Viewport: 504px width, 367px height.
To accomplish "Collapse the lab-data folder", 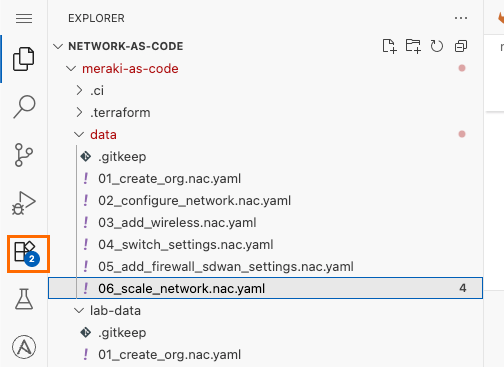I will click(79, 311).
